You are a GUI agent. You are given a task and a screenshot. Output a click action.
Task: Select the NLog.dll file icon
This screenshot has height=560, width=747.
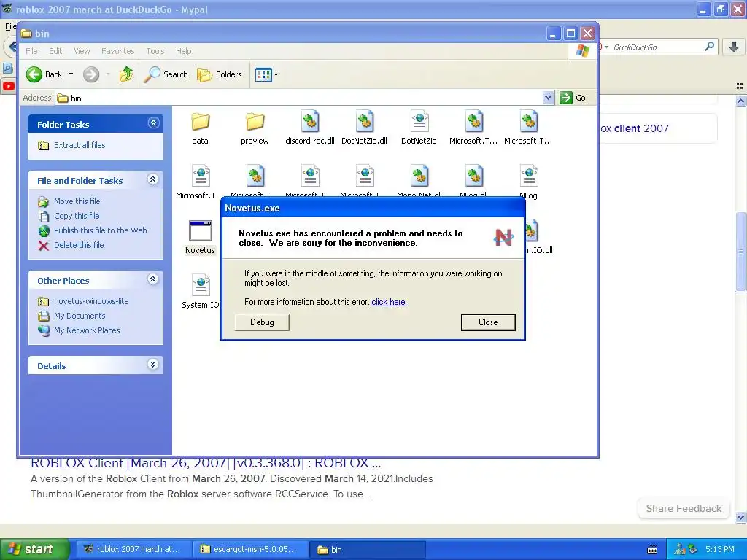click(474, 176)
